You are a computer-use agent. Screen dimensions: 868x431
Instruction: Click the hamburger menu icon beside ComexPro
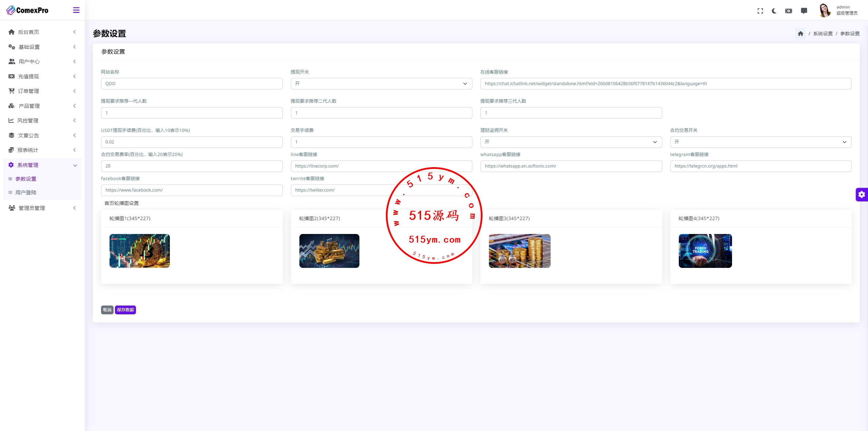[76, 10]
